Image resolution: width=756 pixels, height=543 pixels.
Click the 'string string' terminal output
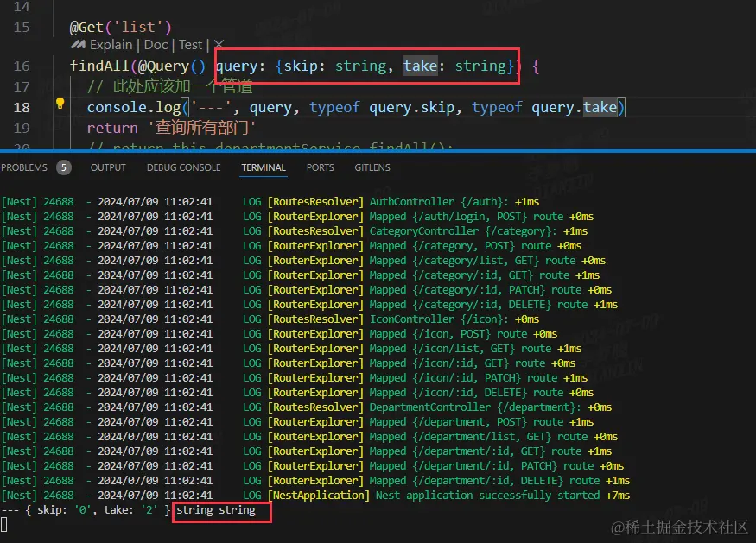[x=215, y=510]
